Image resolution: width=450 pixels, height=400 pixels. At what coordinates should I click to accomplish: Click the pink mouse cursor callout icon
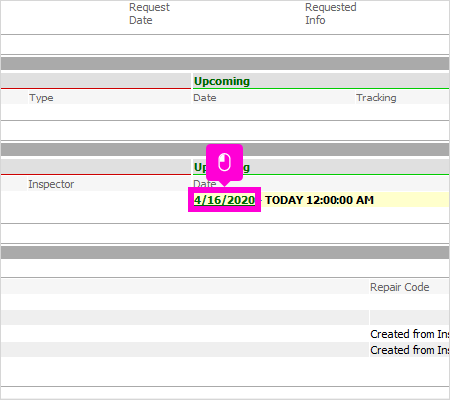click(x=224, y=163)
